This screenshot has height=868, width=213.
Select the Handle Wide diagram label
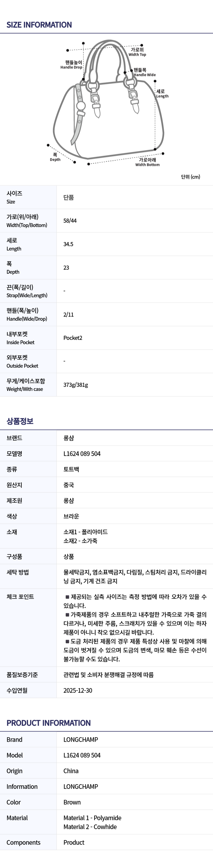pos(144,72)
